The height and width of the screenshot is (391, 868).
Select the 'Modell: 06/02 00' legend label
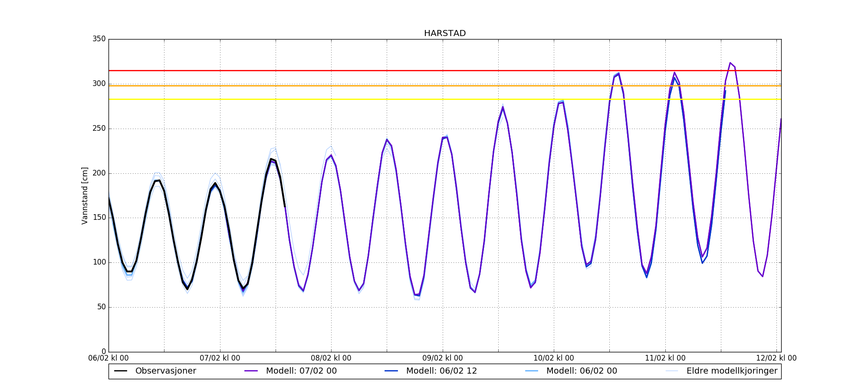[x=582, y=371]
